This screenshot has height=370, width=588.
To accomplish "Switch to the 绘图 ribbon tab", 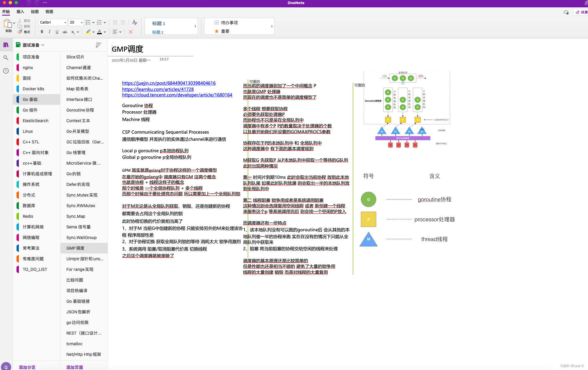I will [35, 12].
